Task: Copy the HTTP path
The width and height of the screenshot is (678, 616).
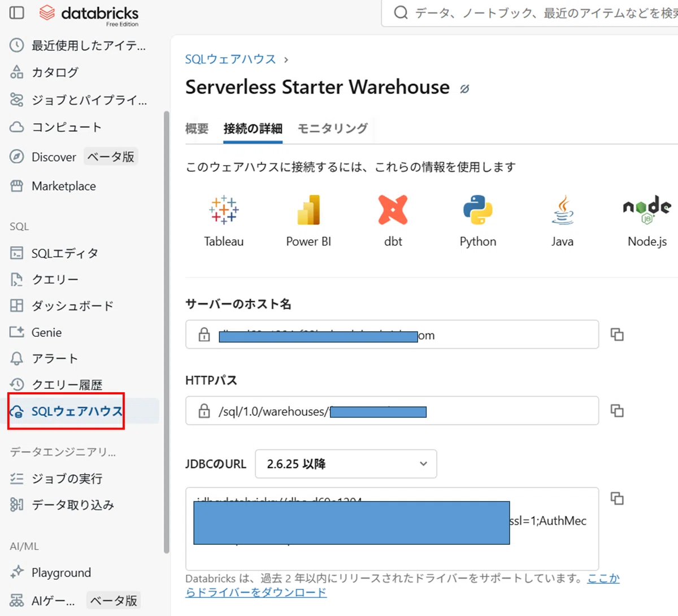Action: click(x=617, y=410)
